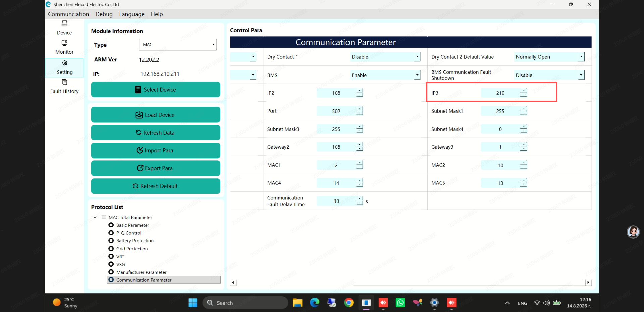Click the Gateway3 stepper arrows
The image size is (644, 312).
(524, 147)
